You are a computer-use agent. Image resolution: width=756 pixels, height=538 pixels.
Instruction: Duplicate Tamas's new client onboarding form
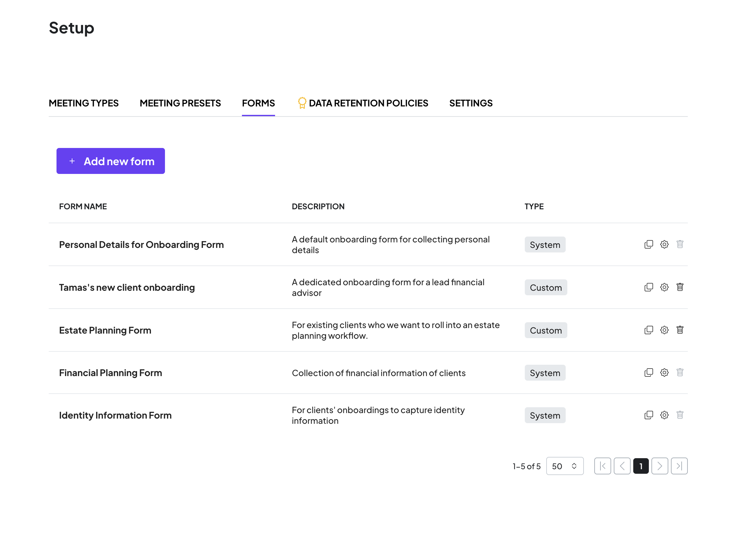click(649, 287)
